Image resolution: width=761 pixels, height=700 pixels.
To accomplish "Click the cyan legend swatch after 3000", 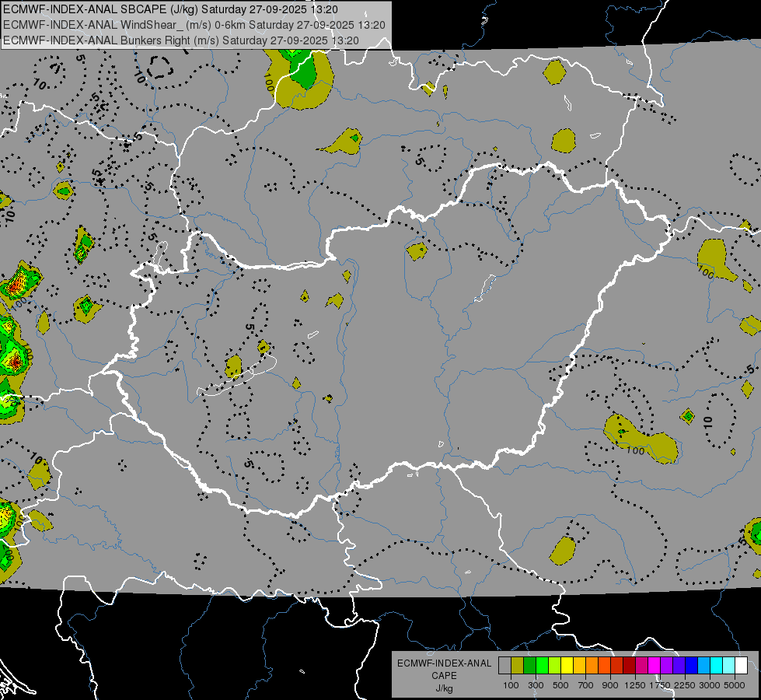I will tap(717, 666).
